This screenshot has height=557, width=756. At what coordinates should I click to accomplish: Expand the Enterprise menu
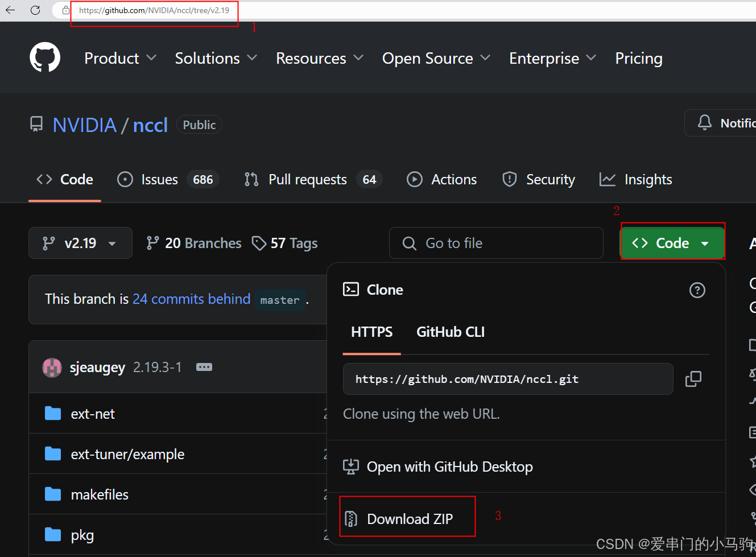(553, 58)
